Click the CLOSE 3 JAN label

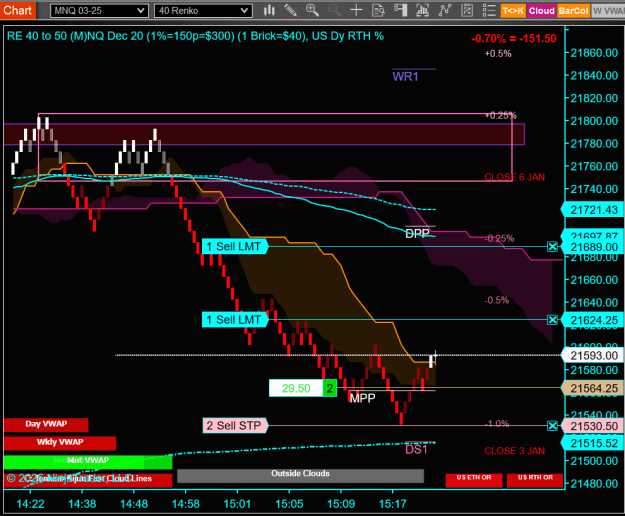(514, 451)
